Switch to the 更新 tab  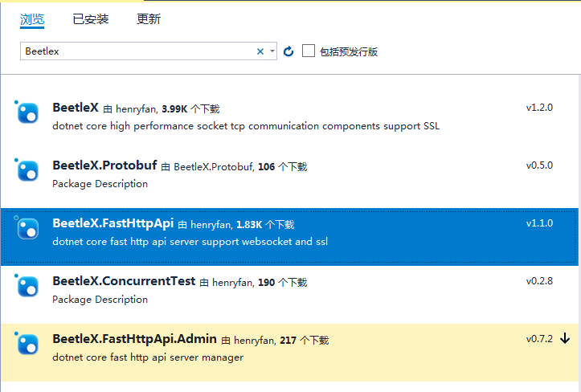click(149, 19)
